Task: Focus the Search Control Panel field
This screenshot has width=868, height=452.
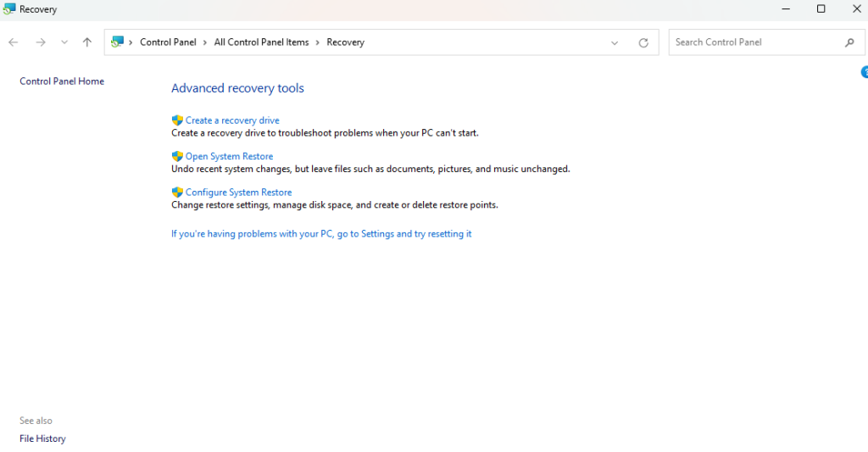Action: click(x=754, y=42)
